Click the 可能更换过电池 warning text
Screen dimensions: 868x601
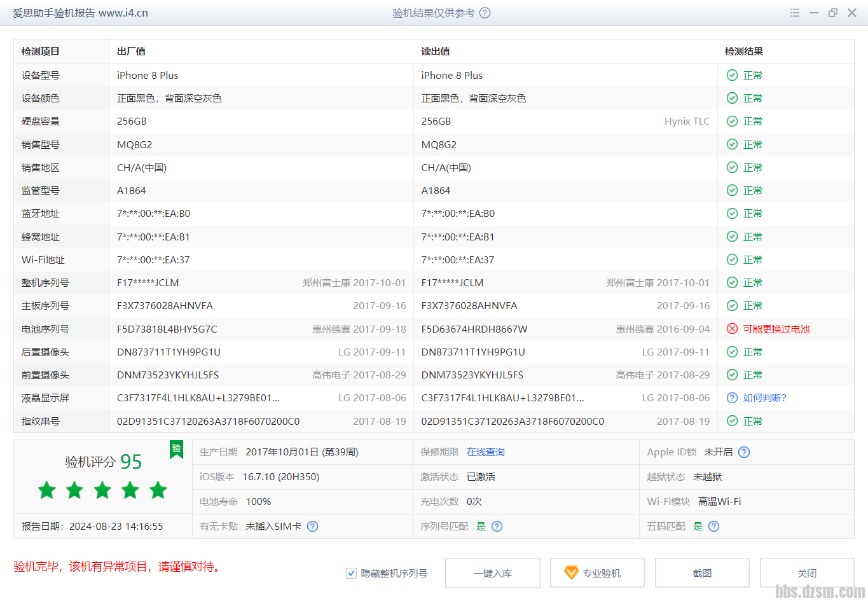click(x=776, y=329)
